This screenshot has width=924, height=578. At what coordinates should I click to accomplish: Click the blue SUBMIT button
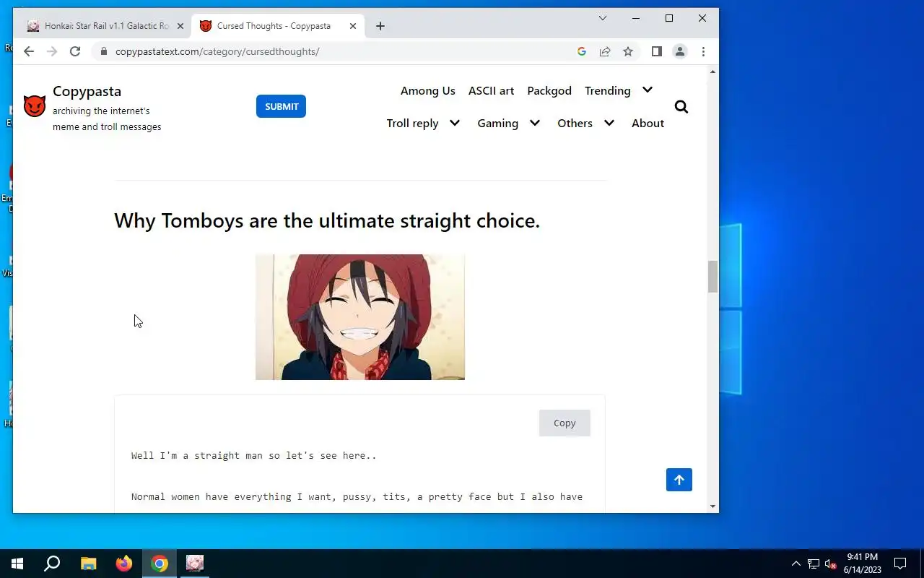281,106
